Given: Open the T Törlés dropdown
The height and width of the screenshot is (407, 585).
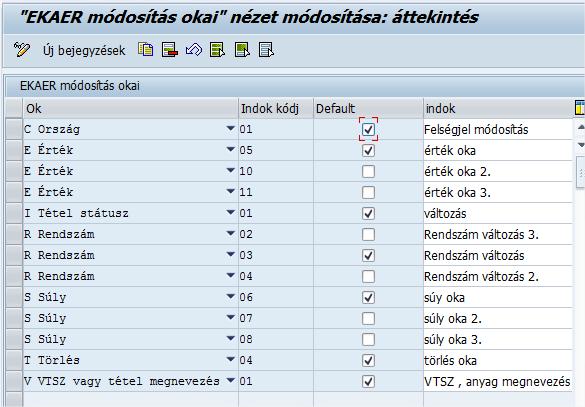Looking at the screenshot, I should [231, 360].
